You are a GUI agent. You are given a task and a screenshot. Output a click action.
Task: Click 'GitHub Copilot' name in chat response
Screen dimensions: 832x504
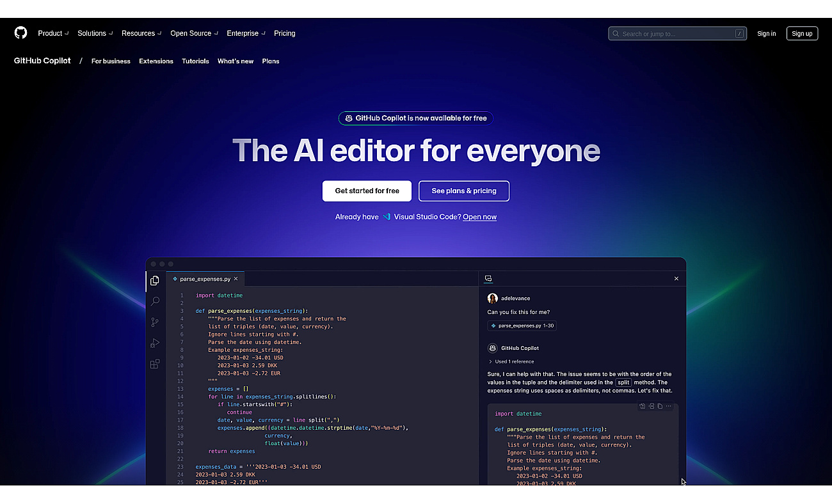click(x=520, y=349)
